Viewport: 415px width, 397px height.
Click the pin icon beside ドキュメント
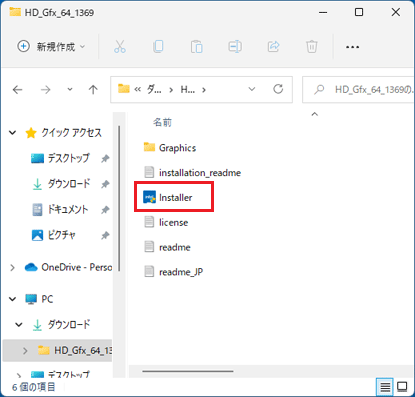click(x=105, y=210)
